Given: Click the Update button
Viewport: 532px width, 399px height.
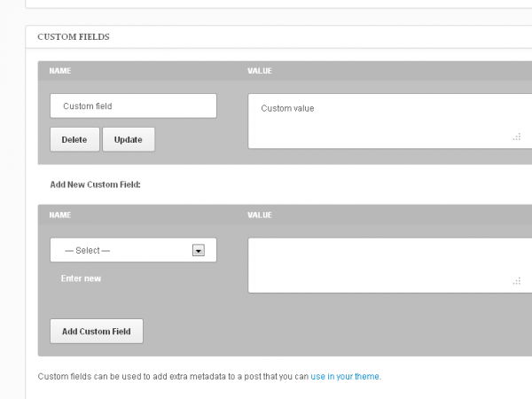Looking at the screenshot, I should coord(129,139).
